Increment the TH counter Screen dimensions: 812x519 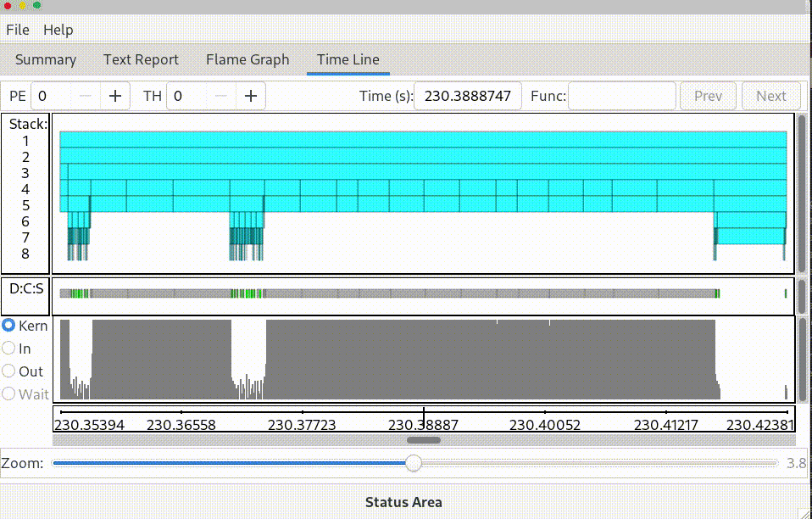click(250, 96)
